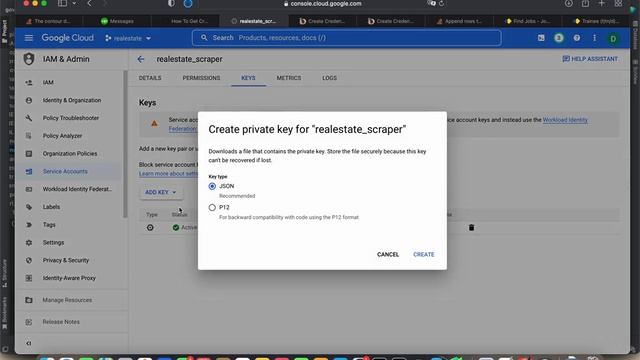The image size is (640, 360).
Task: Open the HELP ASSISTANT panel
Action: coord(590,59)
